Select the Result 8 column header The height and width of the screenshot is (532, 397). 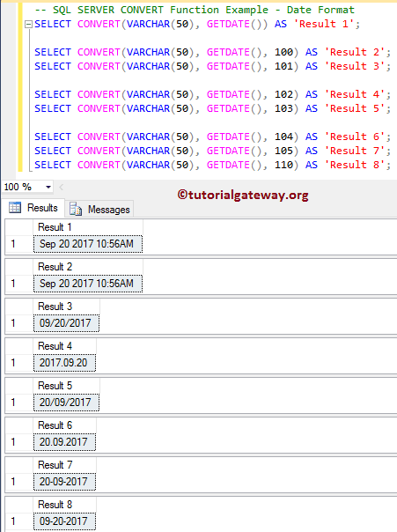[64, 505]
